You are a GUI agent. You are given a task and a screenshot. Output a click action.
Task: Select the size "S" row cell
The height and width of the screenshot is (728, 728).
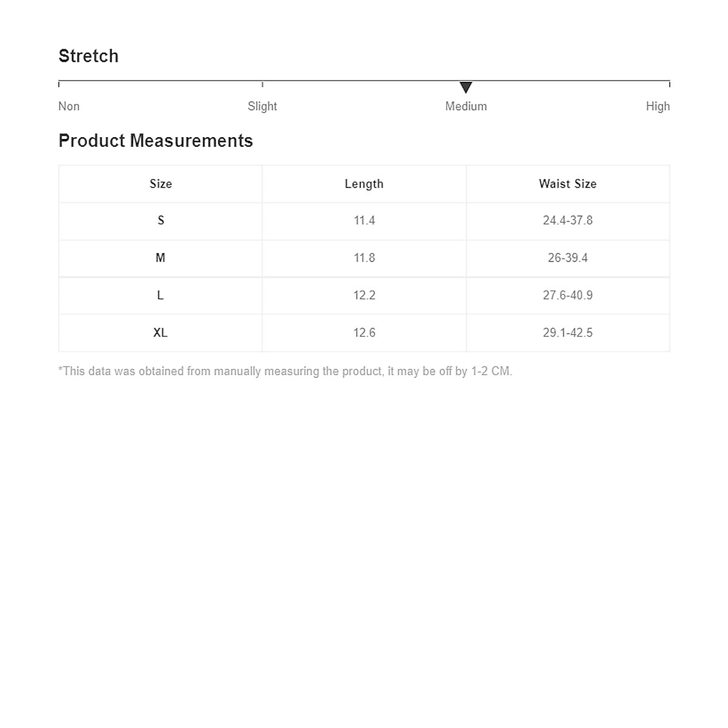point(161,220)
